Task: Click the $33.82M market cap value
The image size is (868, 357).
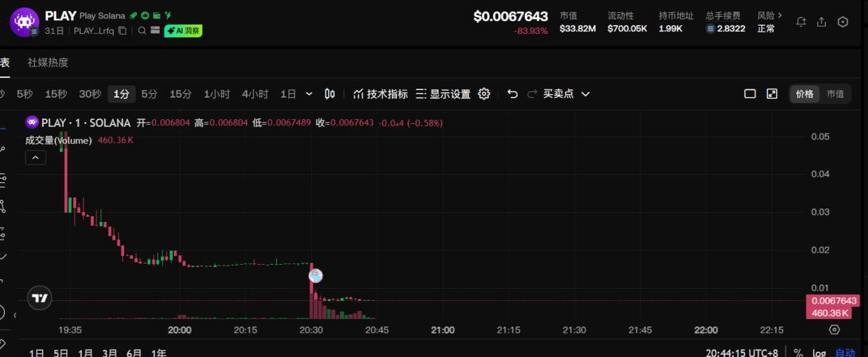Action: pos(578,28)
